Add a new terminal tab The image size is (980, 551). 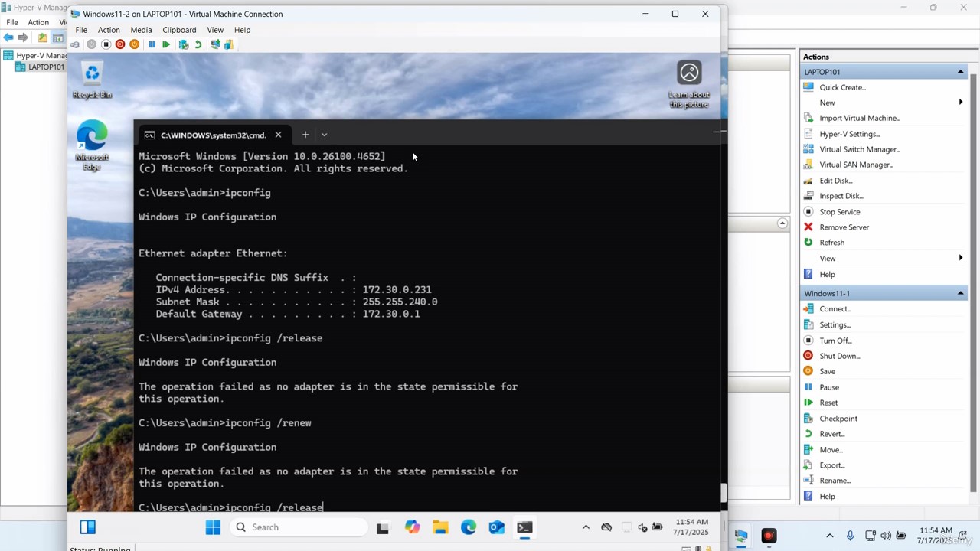pyautogui.click(x=305, y=135)
